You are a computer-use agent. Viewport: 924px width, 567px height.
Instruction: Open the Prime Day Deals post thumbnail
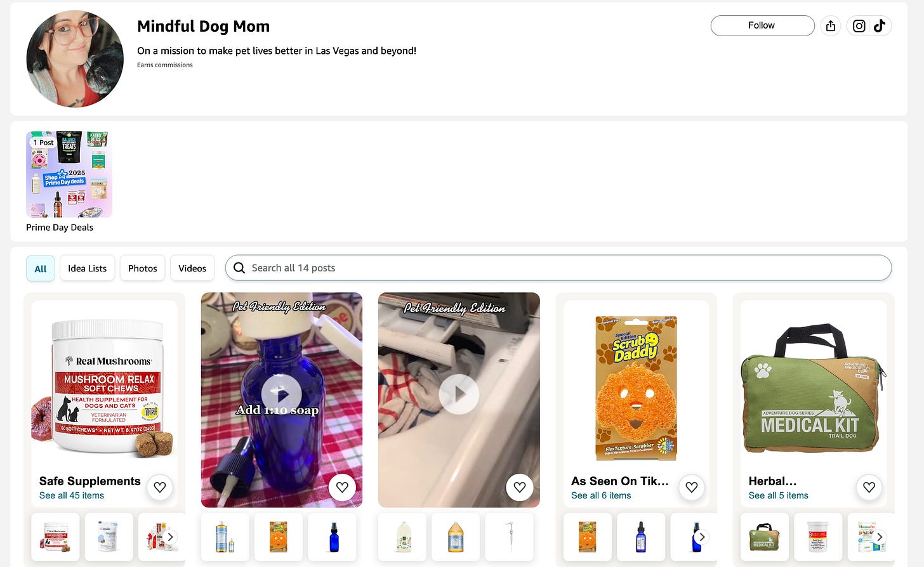[x=69, y=174]
